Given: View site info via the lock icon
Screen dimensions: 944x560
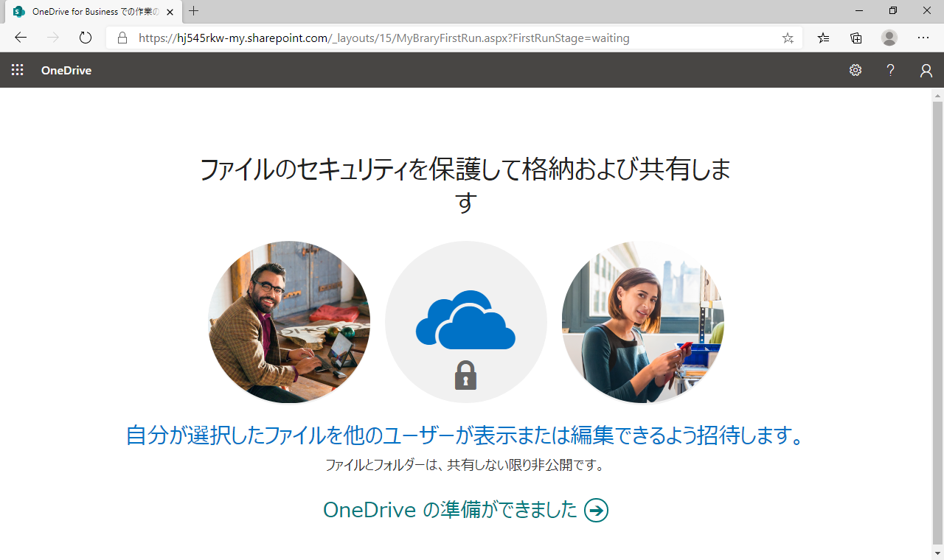Looking at the screenshot, I should 122,38.
